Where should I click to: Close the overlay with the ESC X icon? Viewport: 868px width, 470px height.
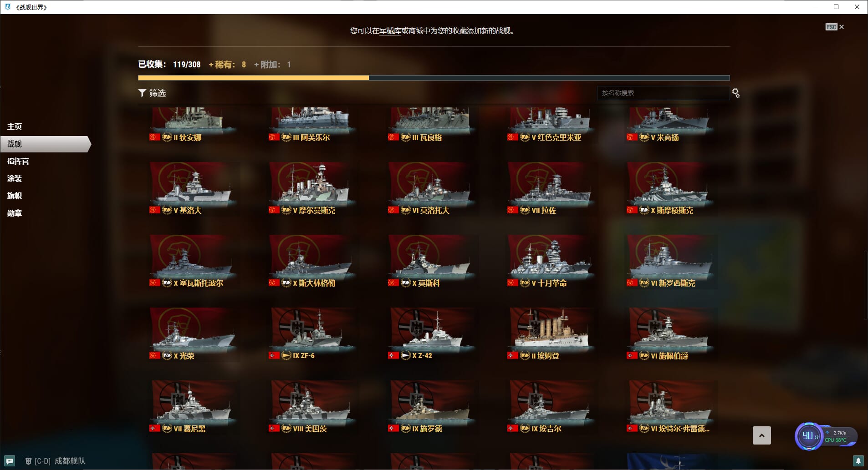pyautogui.click(x=835, y=27)
